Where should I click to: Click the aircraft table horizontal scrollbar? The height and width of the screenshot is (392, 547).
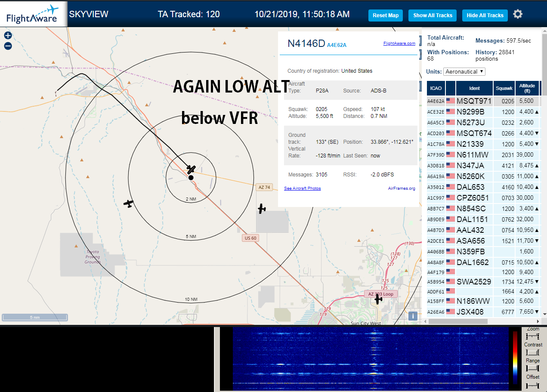click(x=457, y=321)
